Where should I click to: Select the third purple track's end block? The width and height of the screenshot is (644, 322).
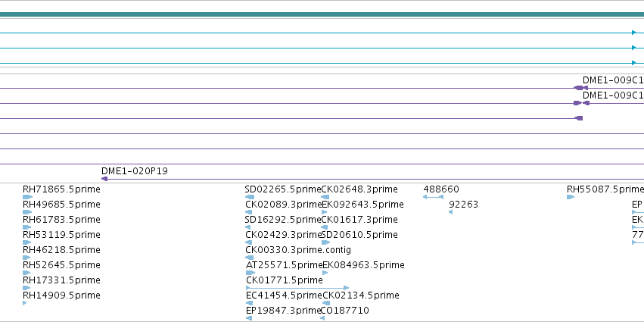579,118
